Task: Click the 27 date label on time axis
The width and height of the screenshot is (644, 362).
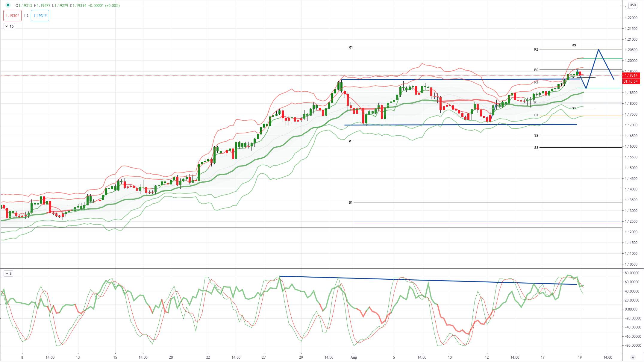Action: pos(264,357)
